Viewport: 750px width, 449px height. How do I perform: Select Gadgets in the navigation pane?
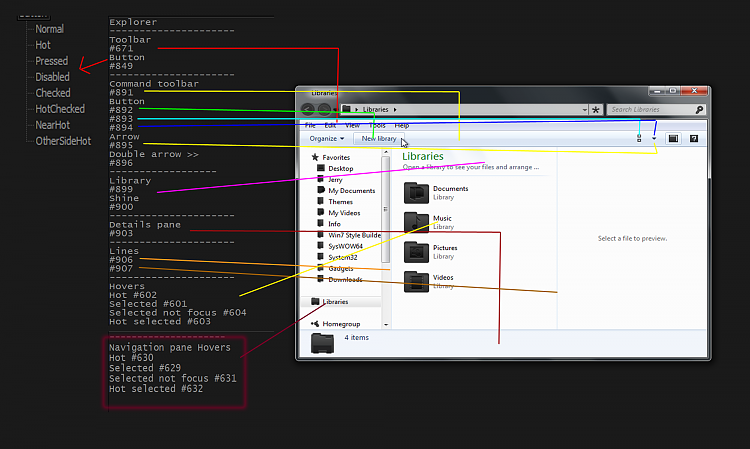(341, 268)
